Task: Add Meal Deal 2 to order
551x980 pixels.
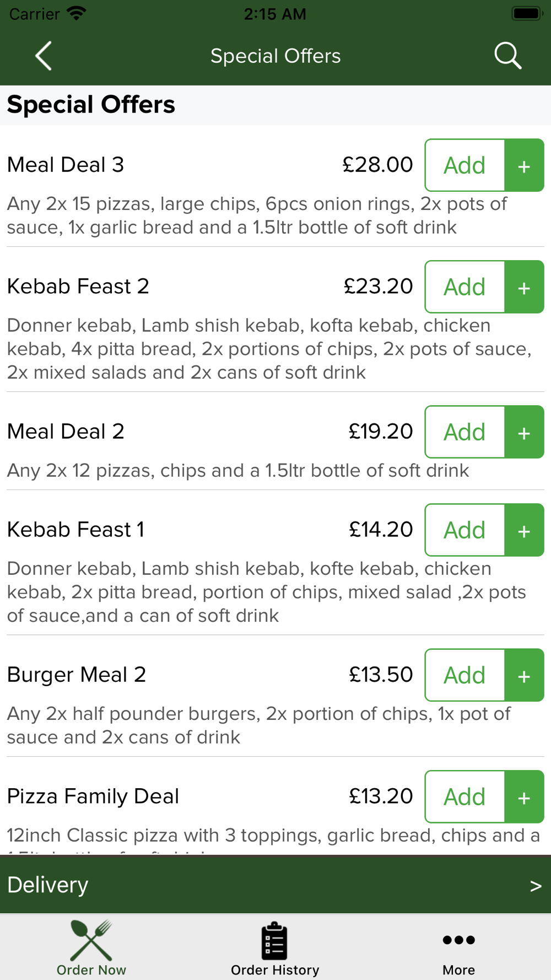Action: pos(465,432)
